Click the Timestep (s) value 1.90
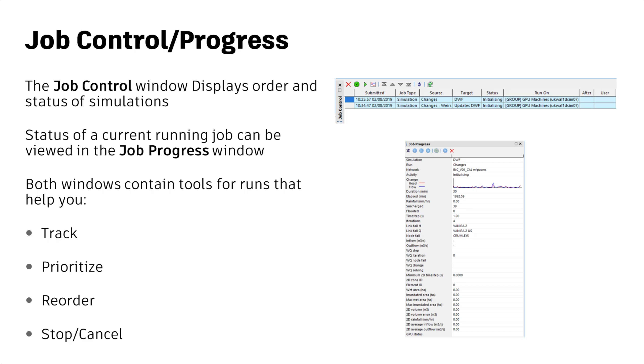This screenshot has height=364, width=644. point(456,216)
